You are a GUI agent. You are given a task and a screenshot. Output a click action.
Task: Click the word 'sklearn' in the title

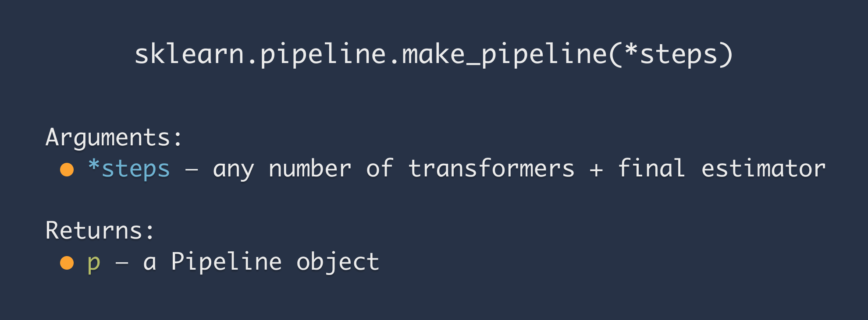click(189, 54)
